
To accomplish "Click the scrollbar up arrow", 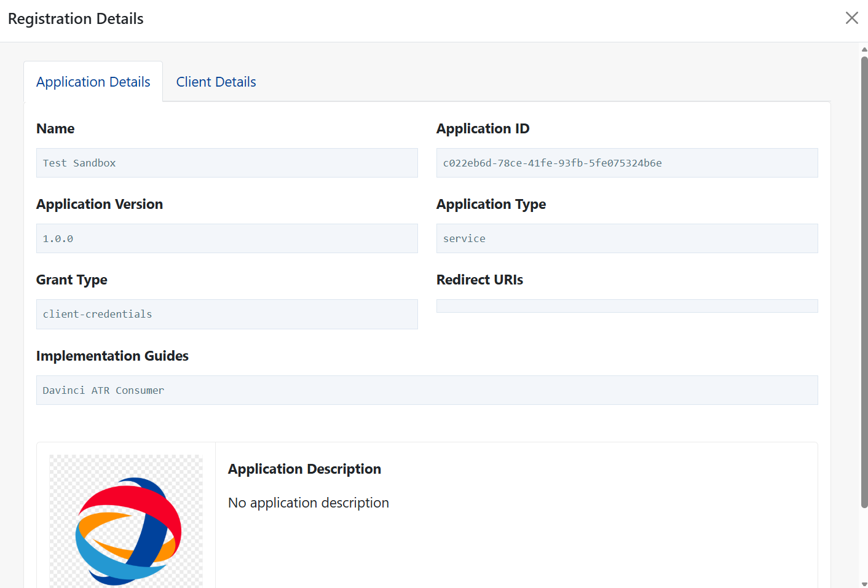I will [x=864, y=49].
